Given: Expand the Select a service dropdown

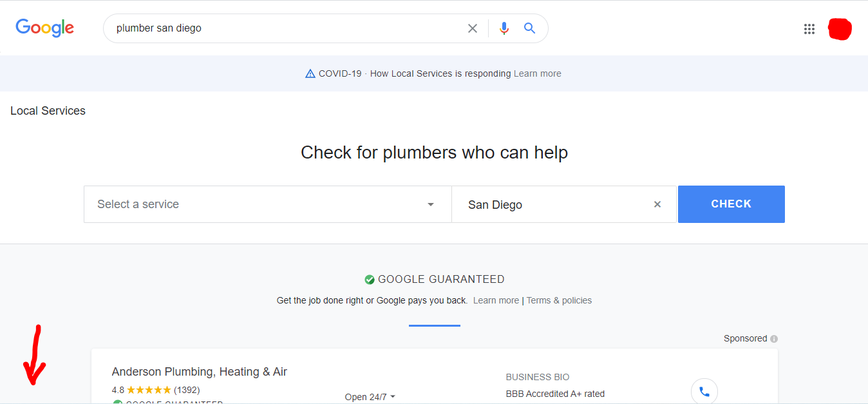Looking at the screenshot, I should tap(268, 204).
